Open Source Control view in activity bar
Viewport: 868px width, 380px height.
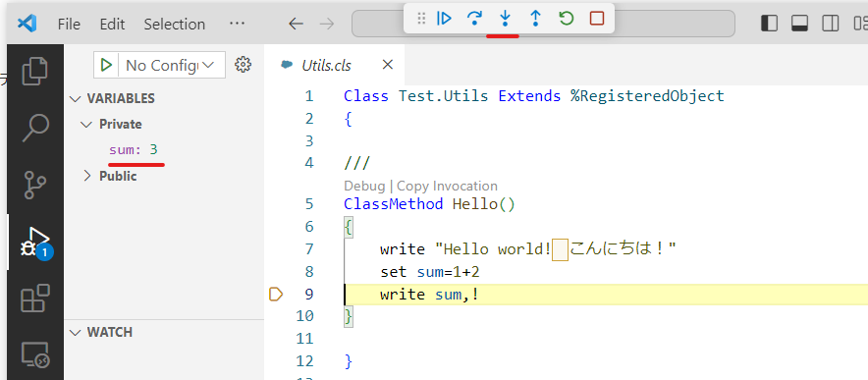[35, 185]
